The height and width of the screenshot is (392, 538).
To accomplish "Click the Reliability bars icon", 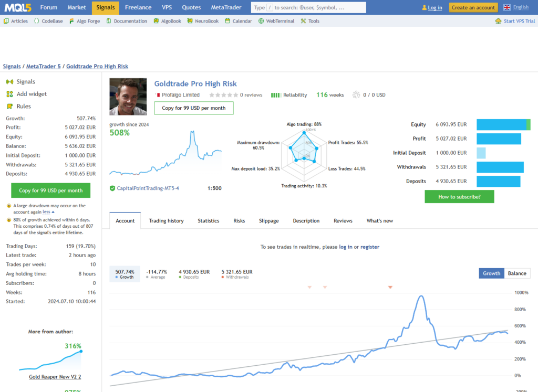I will coord(276,95).
